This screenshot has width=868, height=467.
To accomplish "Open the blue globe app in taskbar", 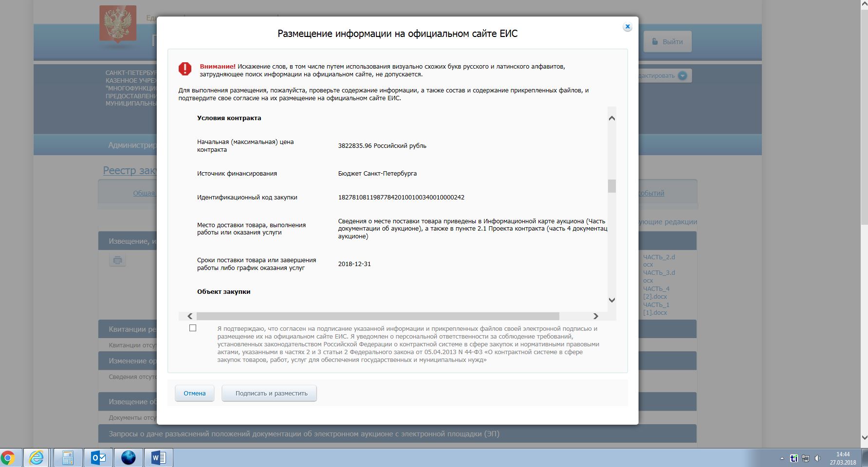I will [129, 458].
